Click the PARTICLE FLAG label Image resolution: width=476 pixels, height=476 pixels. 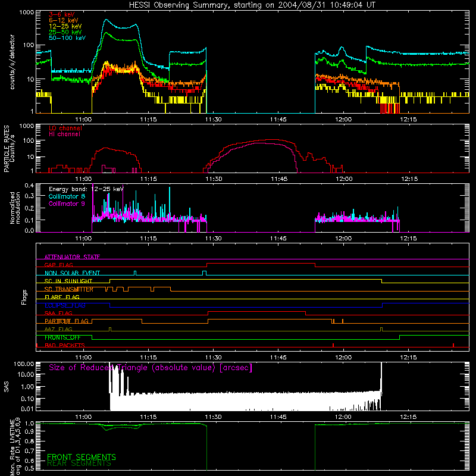67,321
